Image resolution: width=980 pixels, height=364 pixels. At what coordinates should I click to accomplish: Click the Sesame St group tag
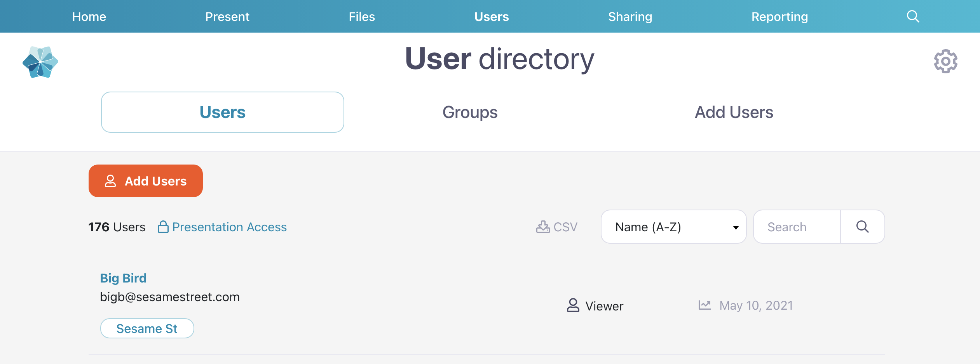(x=147, y=328)
